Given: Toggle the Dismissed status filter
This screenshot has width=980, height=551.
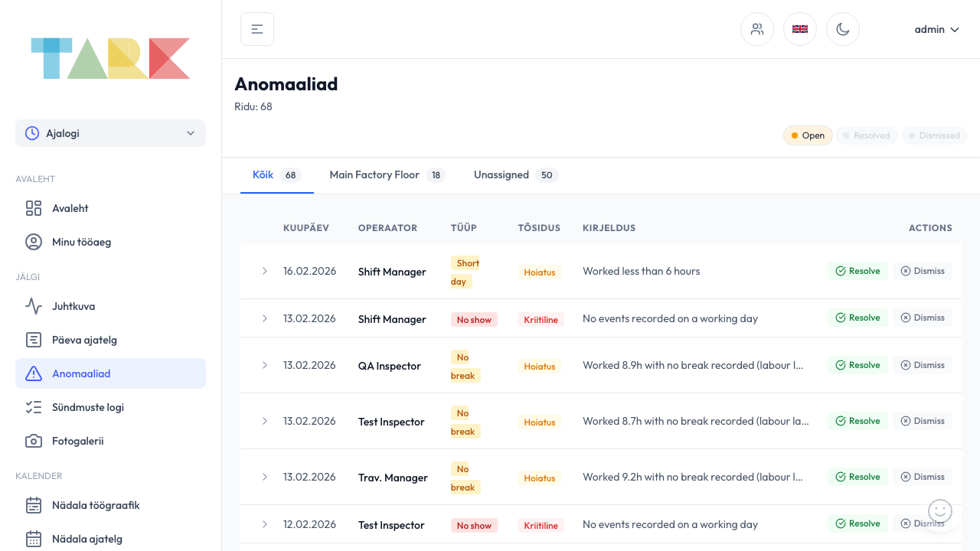Looking at the screenshot, I should click(x=934, y=135).
